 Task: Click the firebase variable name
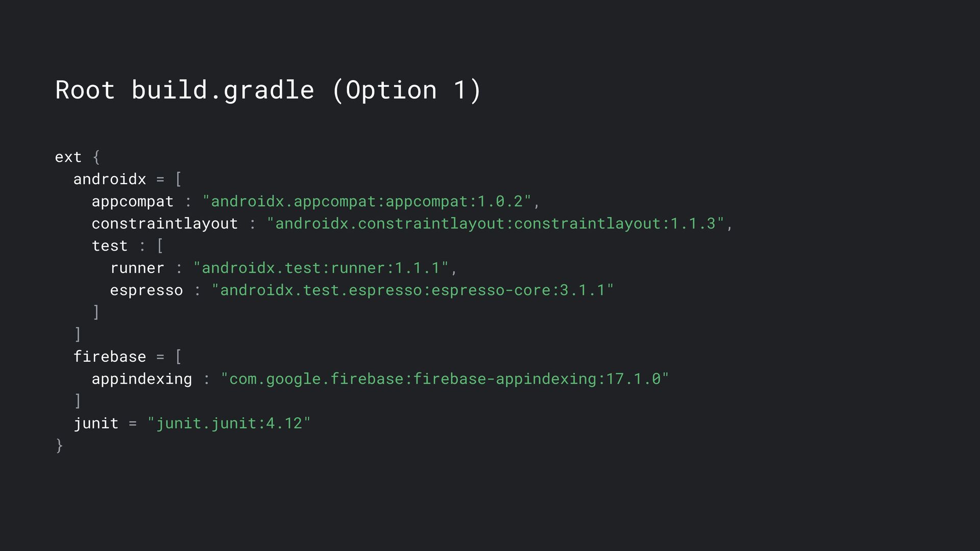(x=110, y=357)
